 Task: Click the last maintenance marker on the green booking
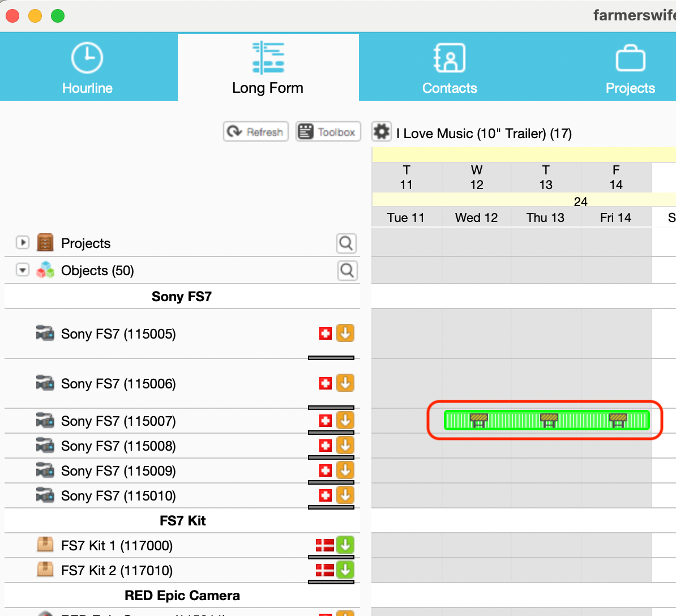coord(618,420)
